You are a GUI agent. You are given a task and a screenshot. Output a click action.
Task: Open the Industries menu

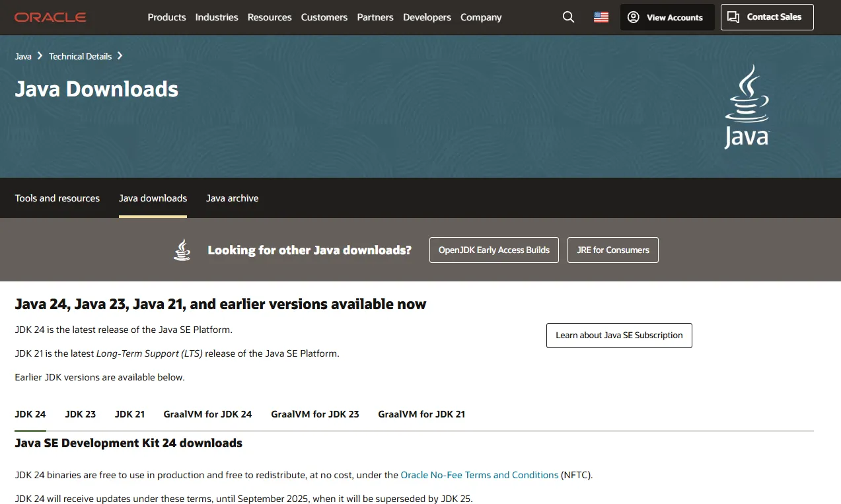[x=217, y=17]
